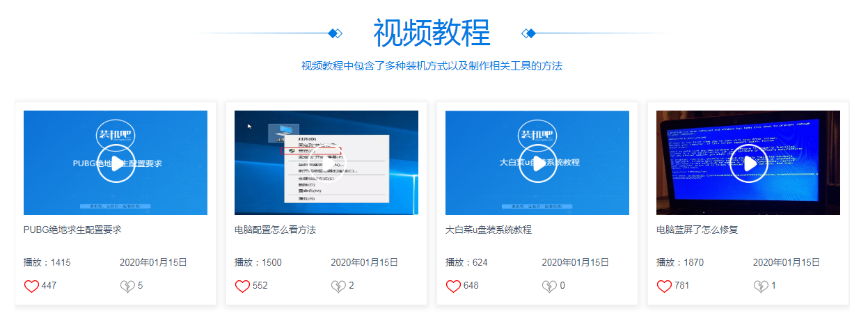Screen dimensions: 868x322
Task: Play the 电脑配置怎么看方法 video
Action: (x=326, y=163)
